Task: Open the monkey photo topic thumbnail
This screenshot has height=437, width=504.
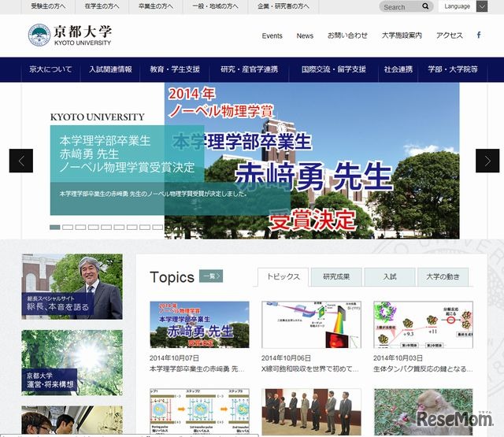Action: 423,412
